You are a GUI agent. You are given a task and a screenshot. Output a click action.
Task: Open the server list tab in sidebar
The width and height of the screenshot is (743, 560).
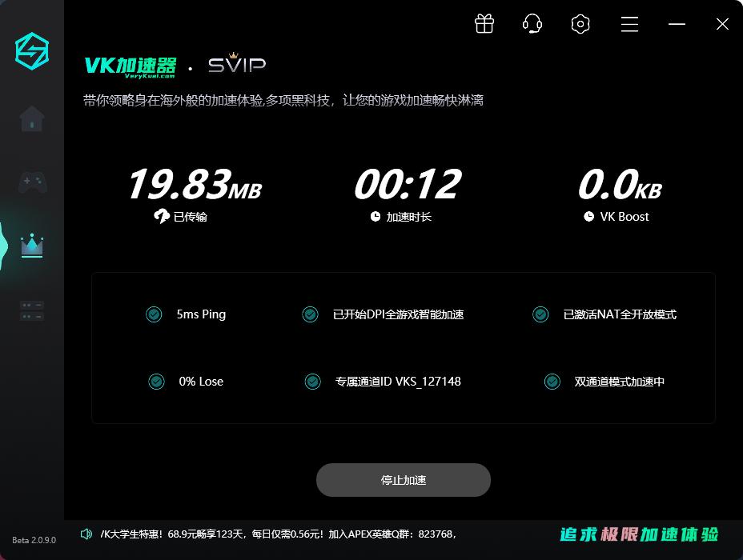point(32,310)
